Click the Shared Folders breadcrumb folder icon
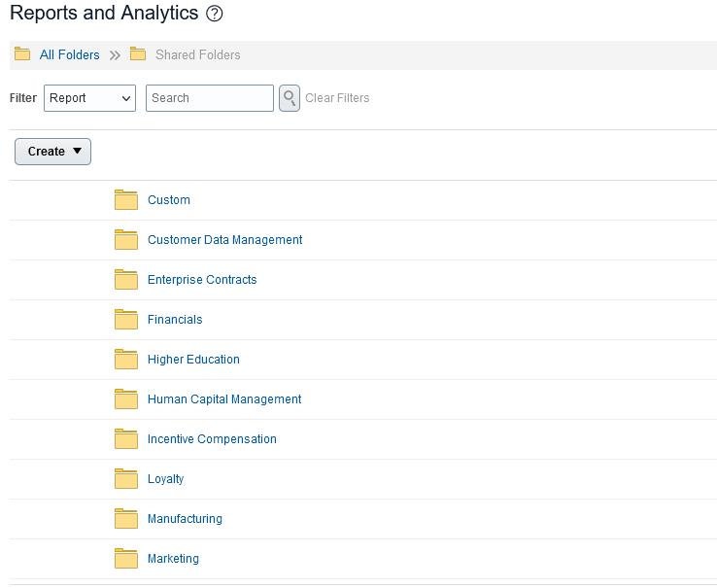The height and width of the screenshot is (588, 717). [x=138, y=54]
